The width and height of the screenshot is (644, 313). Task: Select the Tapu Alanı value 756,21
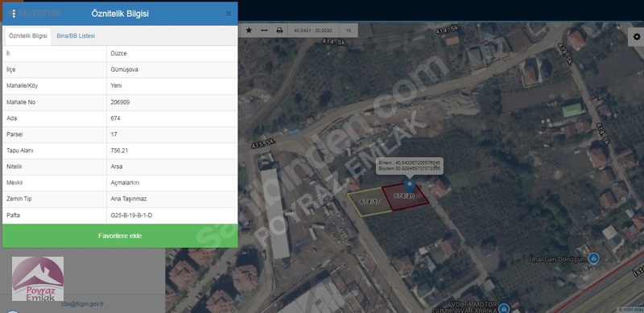pyautogui.click(x=119, y=150)
